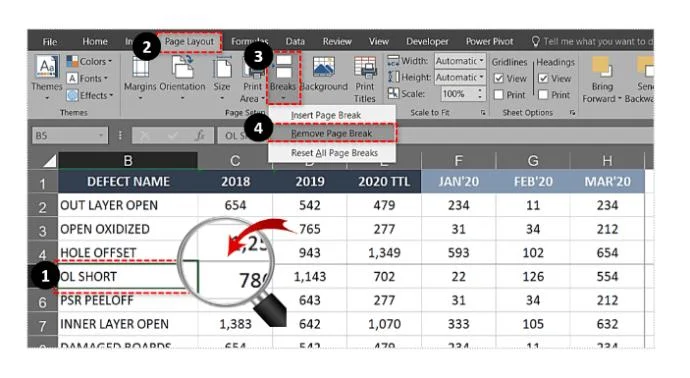Select column G header
Image resolution: width=690 pixels, height=378 pixels.
pyautogui.click(x=533, y=161)
